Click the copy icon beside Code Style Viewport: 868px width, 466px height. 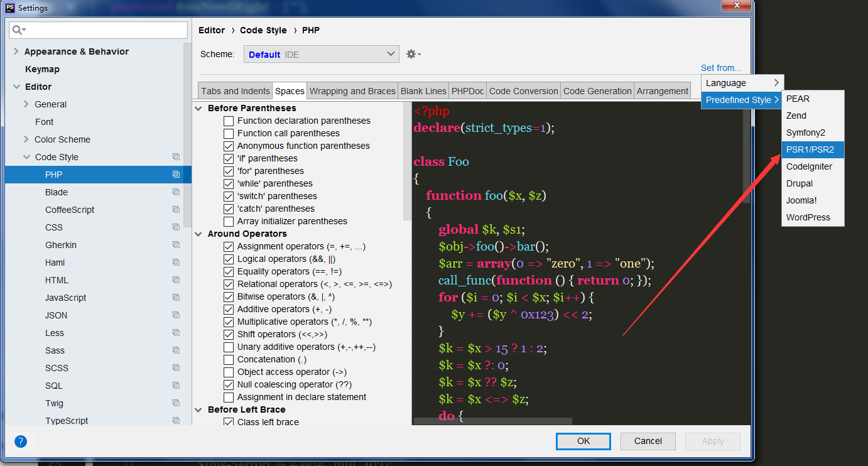176,157
